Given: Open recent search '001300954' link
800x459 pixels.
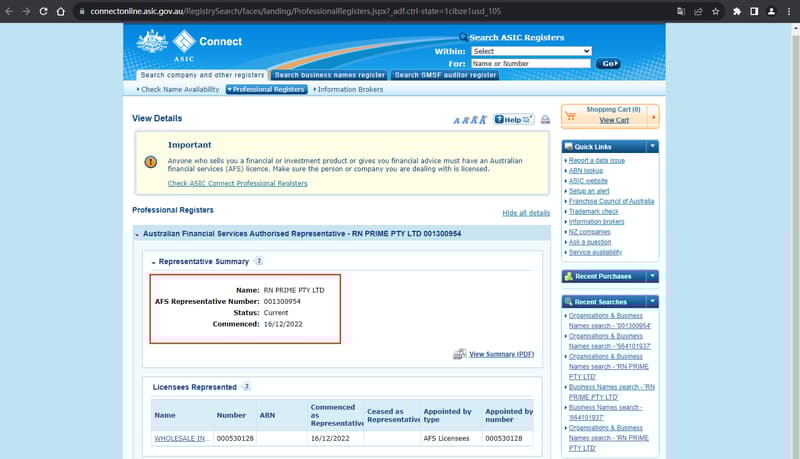Looking at the screenshot, I should click(610, 321).
